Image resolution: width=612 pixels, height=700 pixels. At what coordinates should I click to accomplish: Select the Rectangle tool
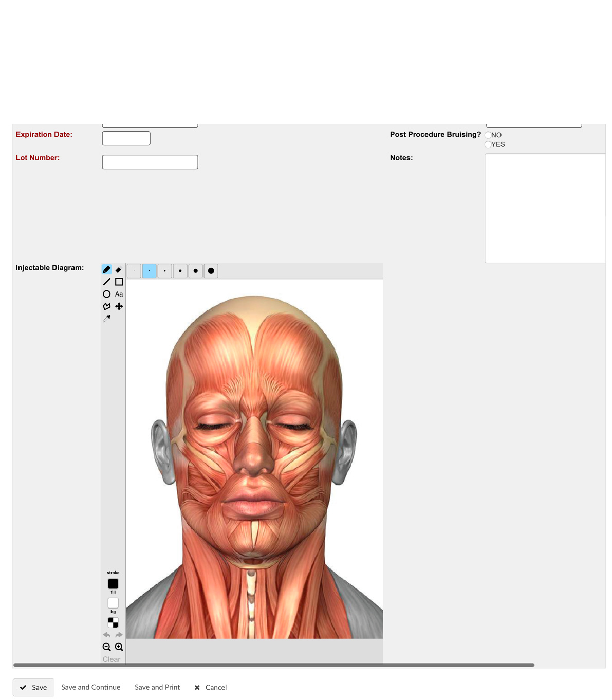(x=119, y=282)
